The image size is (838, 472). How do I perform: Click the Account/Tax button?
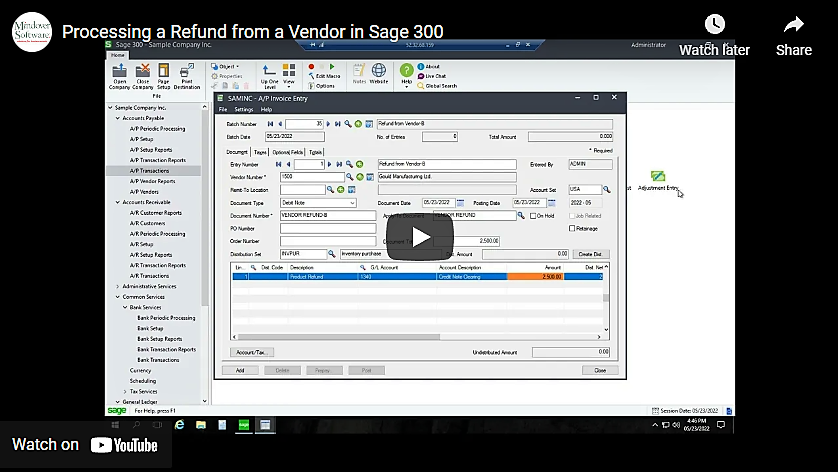click(252, 352)
